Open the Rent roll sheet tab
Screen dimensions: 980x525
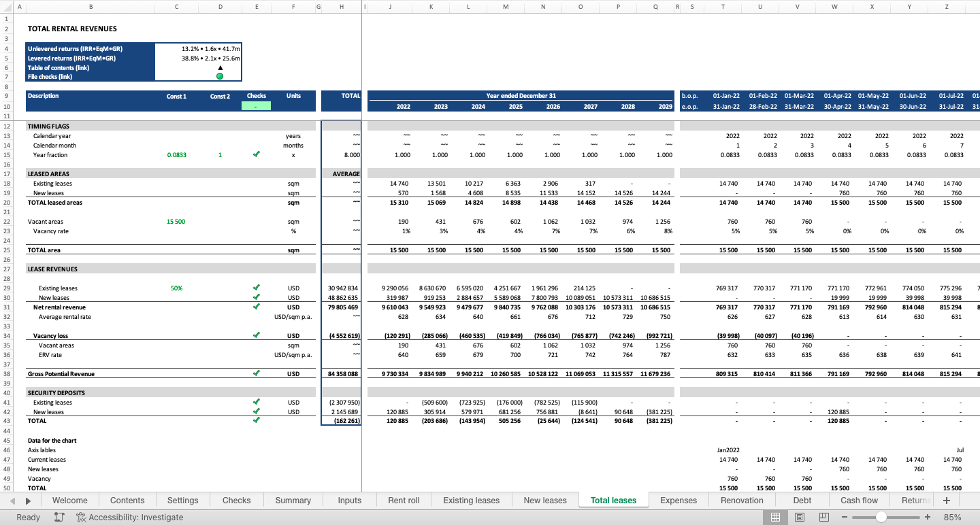click(404, 501)
